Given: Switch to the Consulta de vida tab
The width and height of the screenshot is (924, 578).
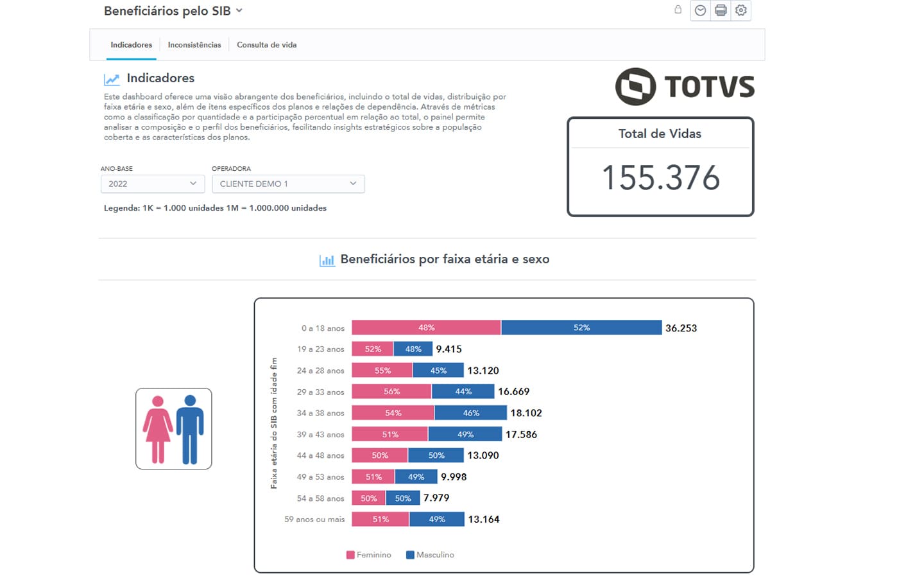Looking at the screenshot, I should click(266, 45).
